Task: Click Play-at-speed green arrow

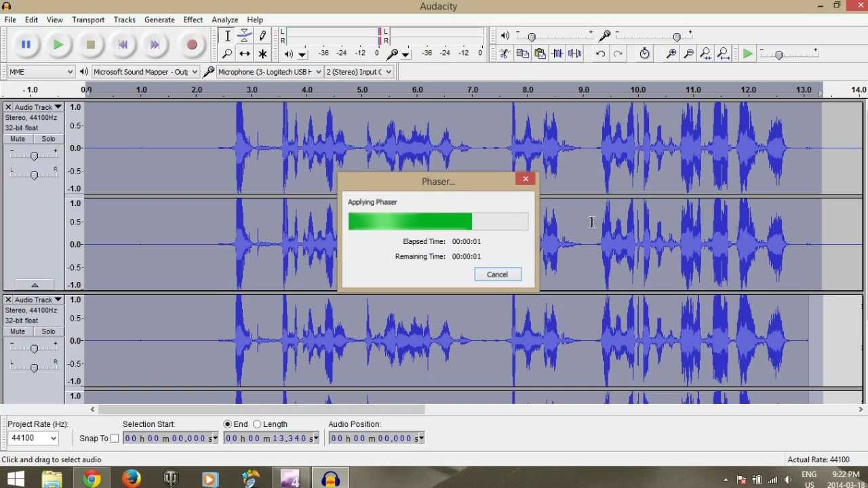Action: click(748, 54)
